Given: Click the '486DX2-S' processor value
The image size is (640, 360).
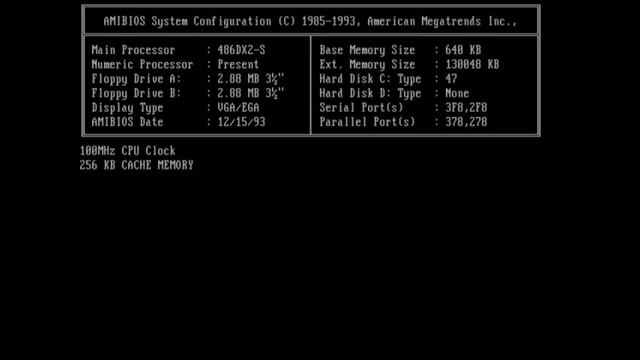Looking at the screenshot, I should [241, 50].
